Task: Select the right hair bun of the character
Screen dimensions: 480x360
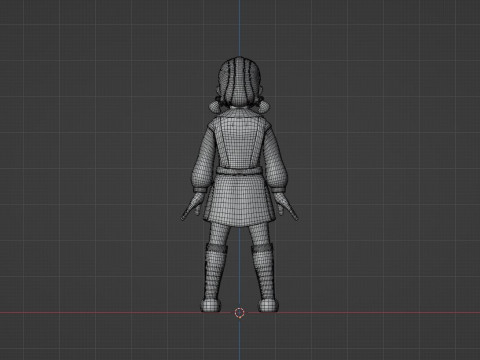Action: click(x=264, y=106)
